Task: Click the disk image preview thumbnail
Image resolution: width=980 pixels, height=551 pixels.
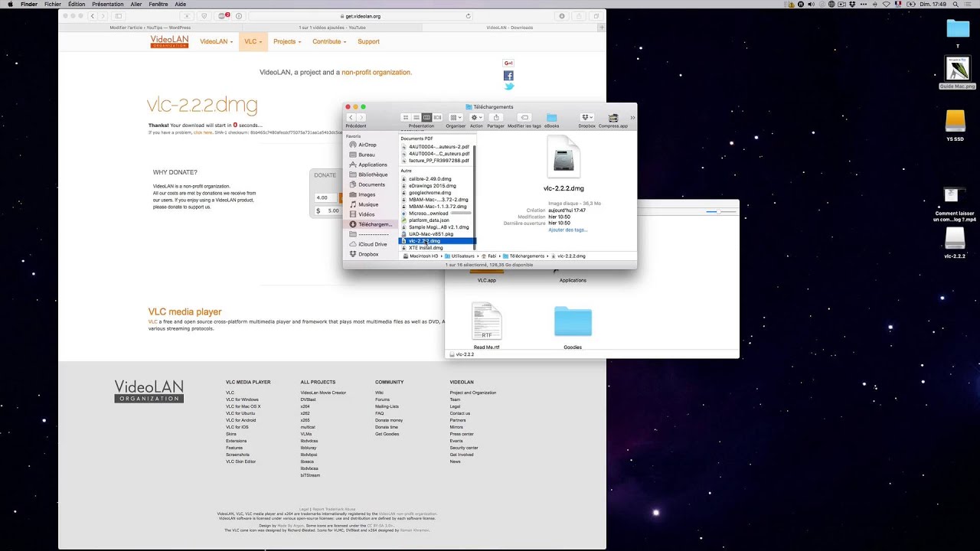Action: point(564,157)
